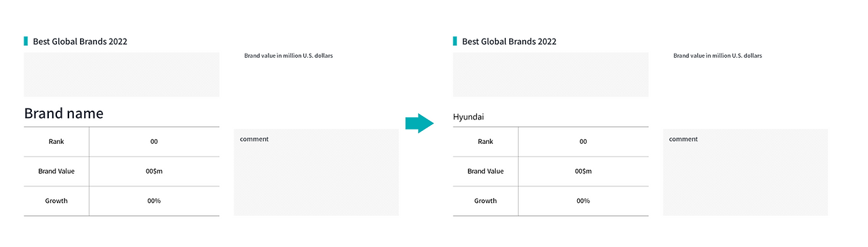This screenshot has width=868, height=247.
Task: Click the "Rank" label in the left table
Action: [56, 142]
